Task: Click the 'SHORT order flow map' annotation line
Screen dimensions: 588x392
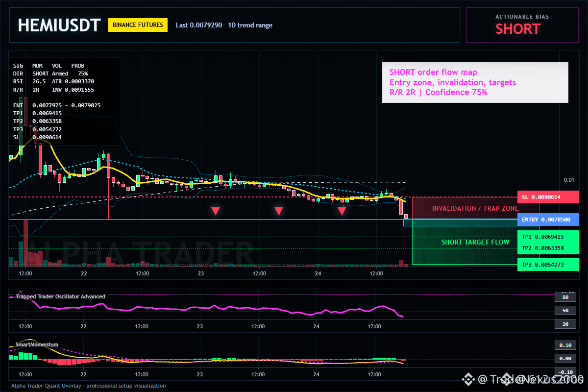Action: [433, 73]
